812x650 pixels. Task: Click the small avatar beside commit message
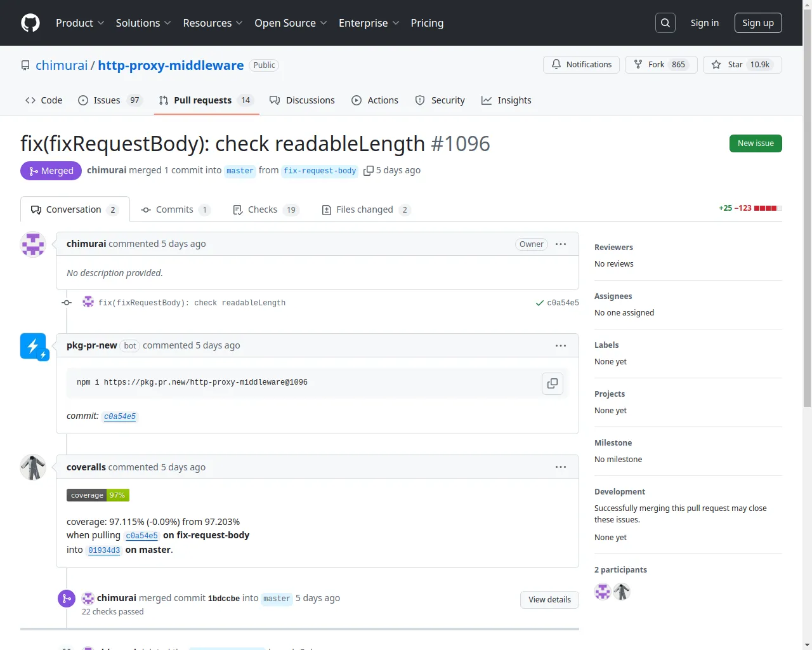[x=88, y=302]
